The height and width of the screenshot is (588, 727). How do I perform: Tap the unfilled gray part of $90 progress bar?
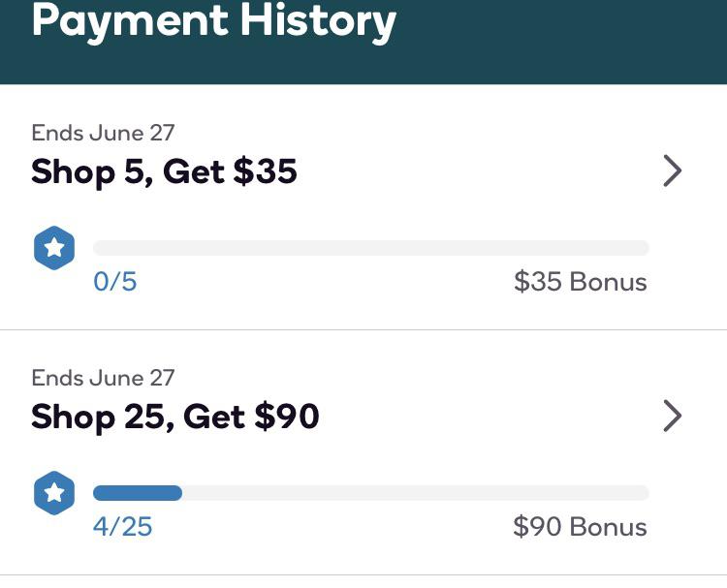[416, 493]
